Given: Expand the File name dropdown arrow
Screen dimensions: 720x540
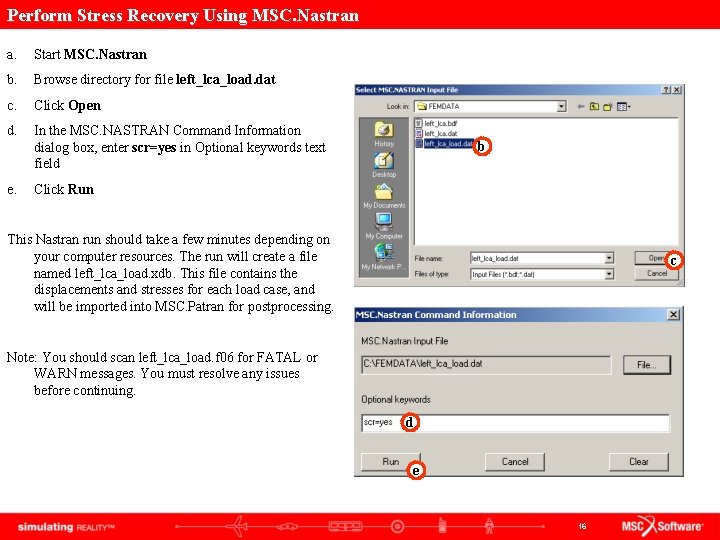Looking at the screenshot, I should pyautogui.click(x=609, y=258).
